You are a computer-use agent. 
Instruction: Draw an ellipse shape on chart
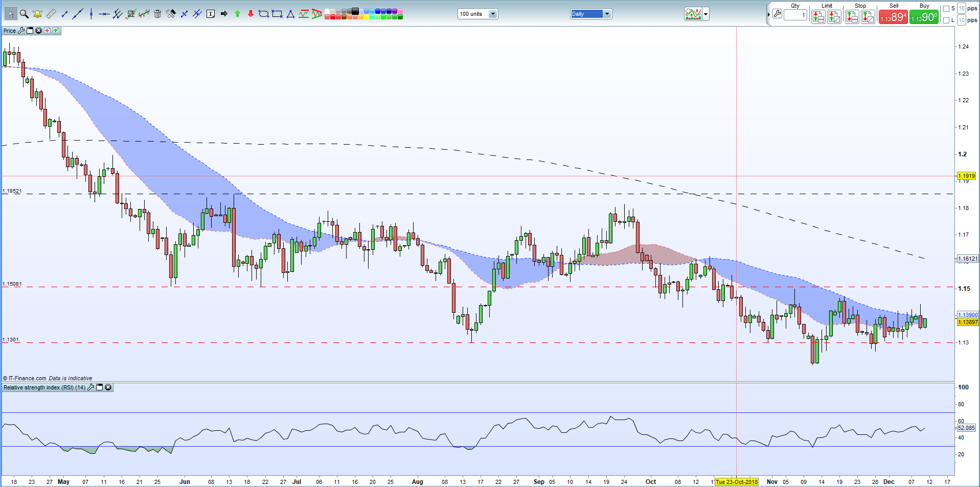(264, 14)
